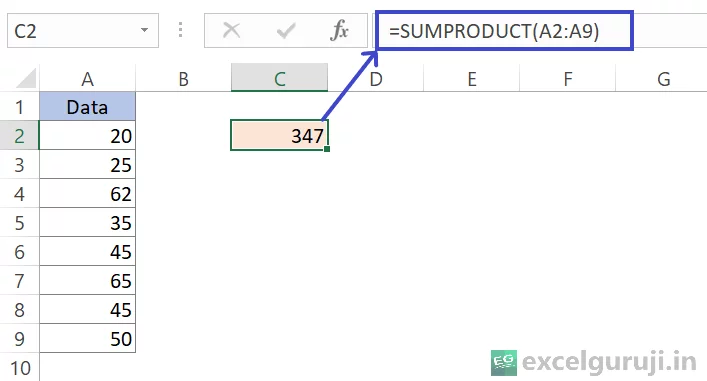The height and width of the screenshot is (381, 707).
Task: Expand the Name Box dropdown arrow
Action: tap(144, 30)
